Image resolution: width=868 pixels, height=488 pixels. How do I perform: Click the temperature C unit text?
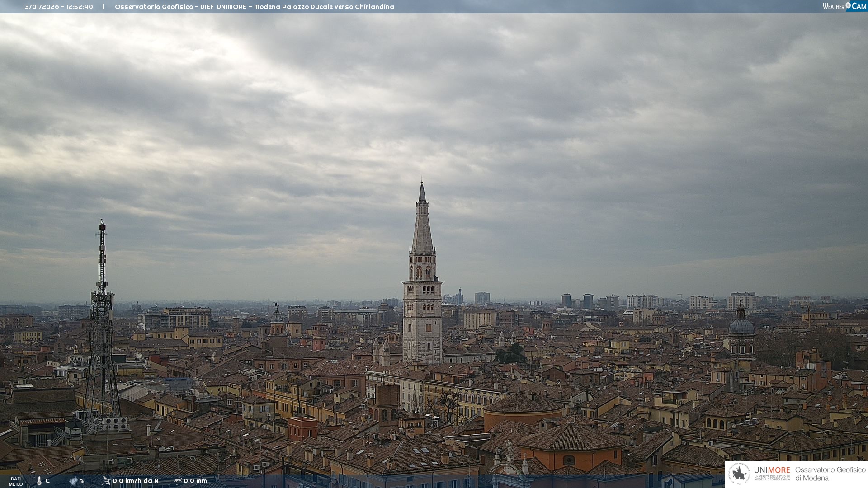coord(47,481)
